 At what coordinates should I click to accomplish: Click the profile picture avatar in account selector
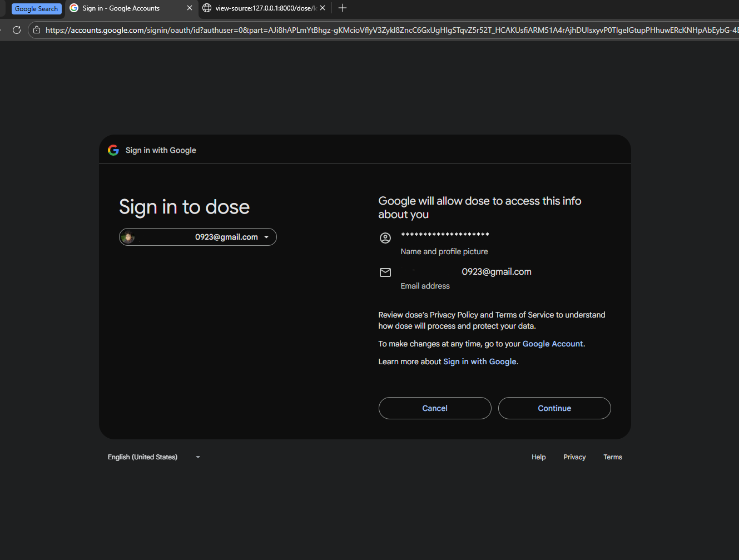[128, 237]
